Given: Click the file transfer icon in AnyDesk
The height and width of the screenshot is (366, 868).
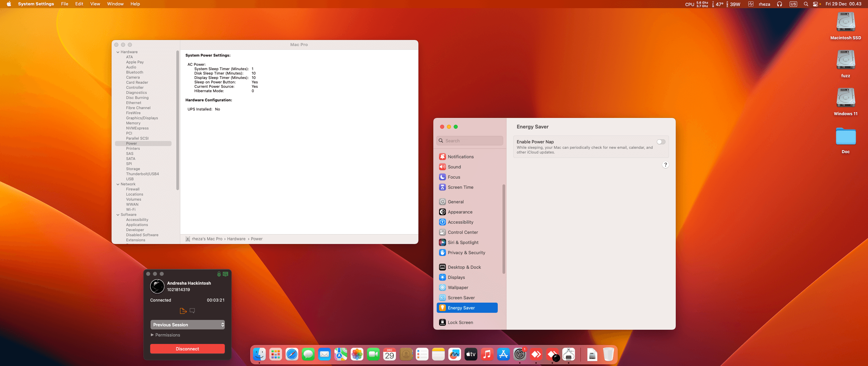Looking at the screenshot, I should point(183,311).
